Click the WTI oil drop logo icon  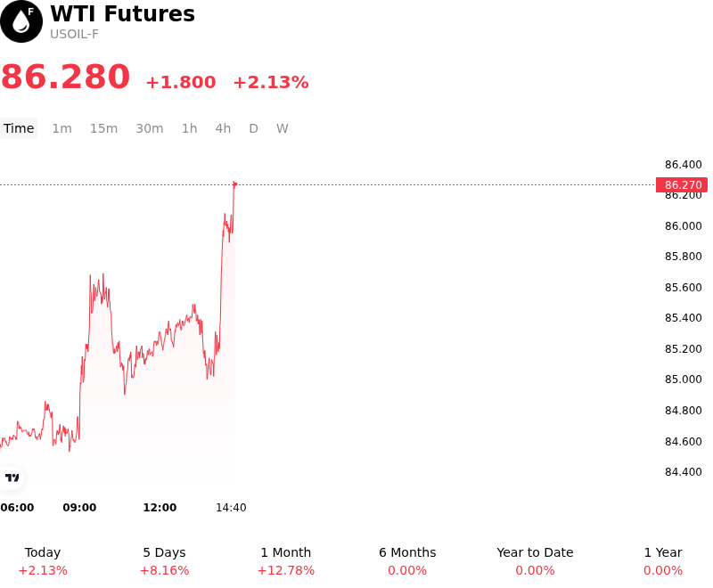(21, 21)
